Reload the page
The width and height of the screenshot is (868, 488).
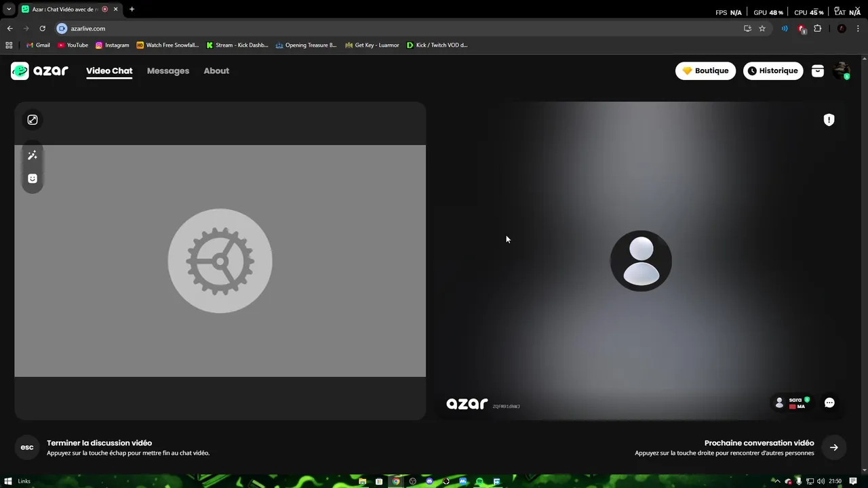pyautogui.click(x=42, y=28)
